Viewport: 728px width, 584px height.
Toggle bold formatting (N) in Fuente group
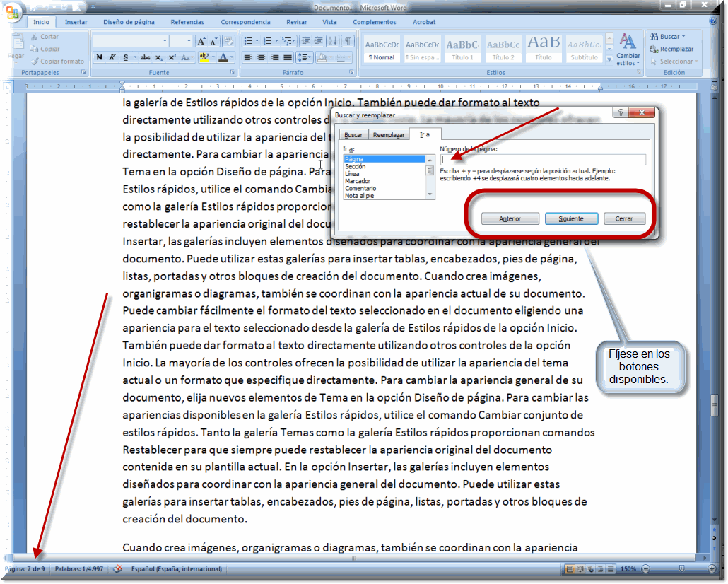coord(100,57)
